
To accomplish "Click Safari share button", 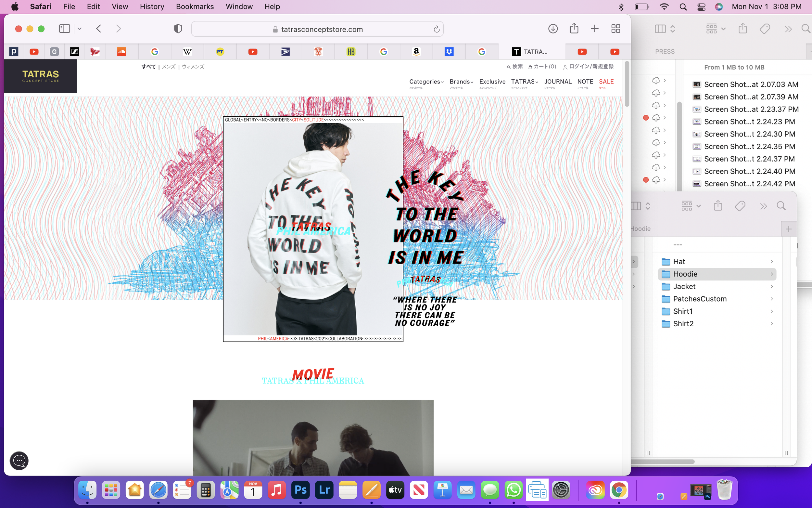I will click(574, 29).
